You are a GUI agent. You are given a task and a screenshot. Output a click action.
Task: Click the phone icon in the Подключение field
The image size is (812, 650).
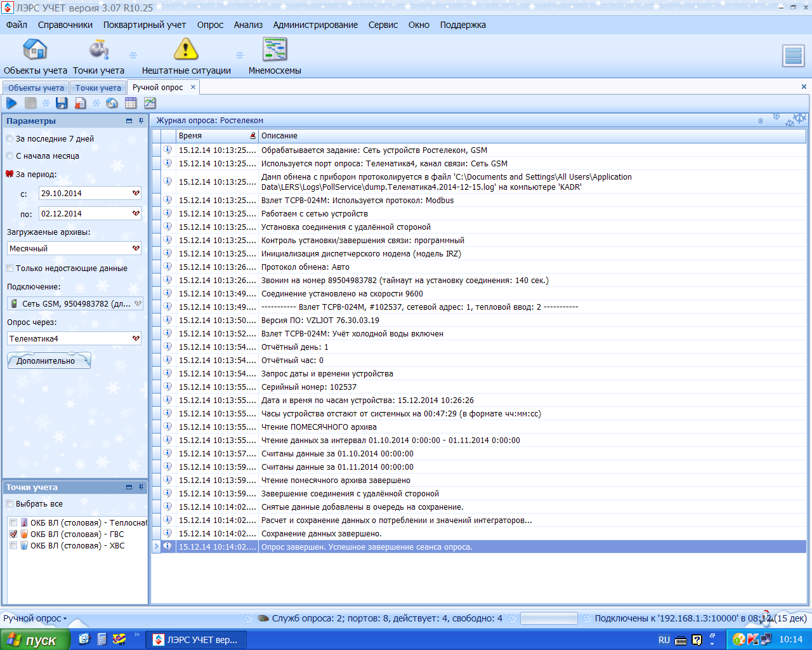pos(14,303)
